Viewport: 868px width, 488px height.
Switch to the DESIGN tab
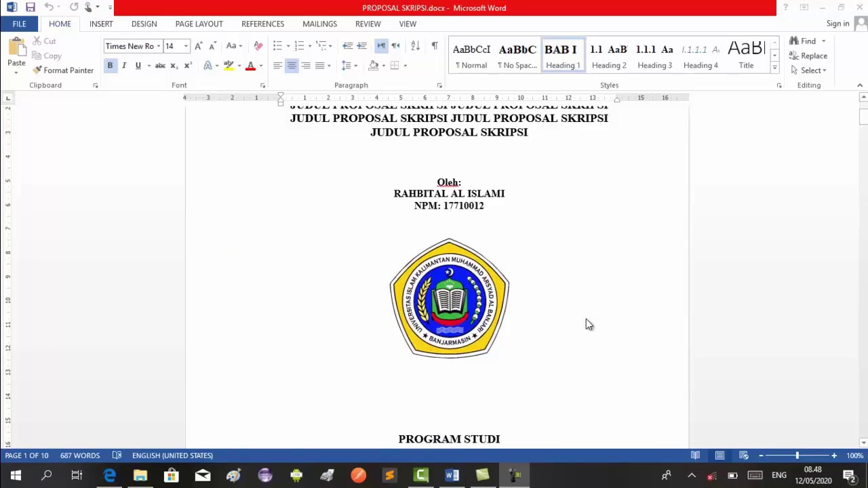point(144,24)
